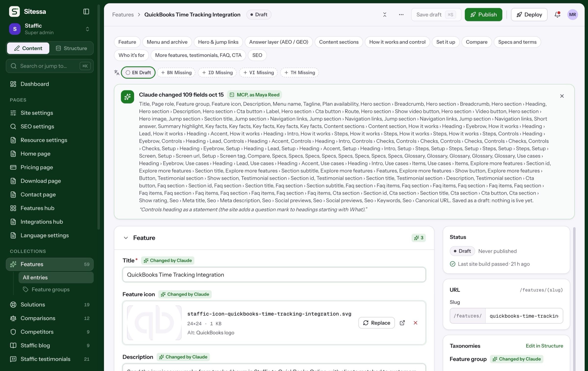Viewport: 588px width, 371px height.
Task: Jump to the SEO section tab
Action: click(257, 55)
